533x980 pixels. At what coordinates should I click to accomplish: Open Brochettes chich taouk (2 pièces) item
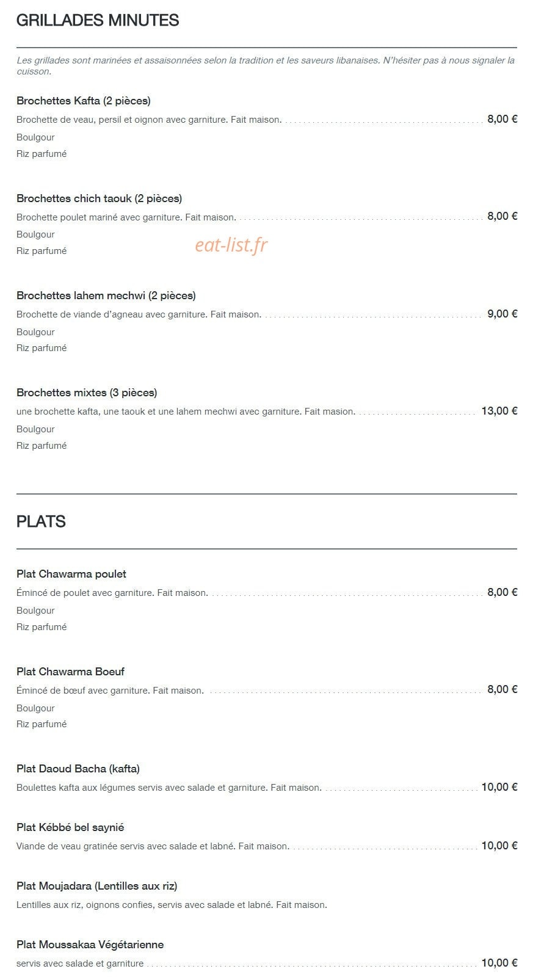tap(100, 198)
